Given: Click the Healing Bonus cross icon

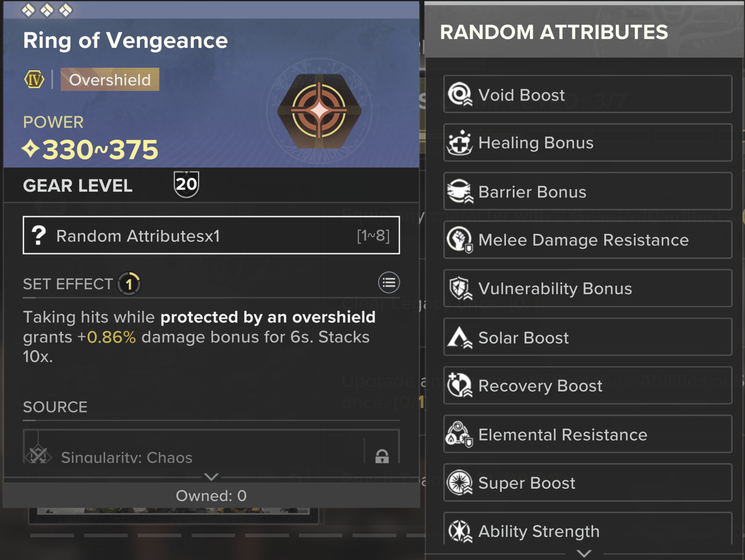Looking at the screenshot, I should [x=459, y=143].
